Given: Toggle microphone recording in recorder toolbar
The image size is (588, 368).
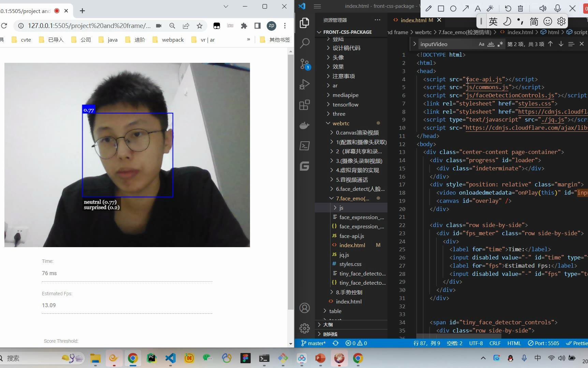Looking at the screenshot, I should [x=558, y=9].
